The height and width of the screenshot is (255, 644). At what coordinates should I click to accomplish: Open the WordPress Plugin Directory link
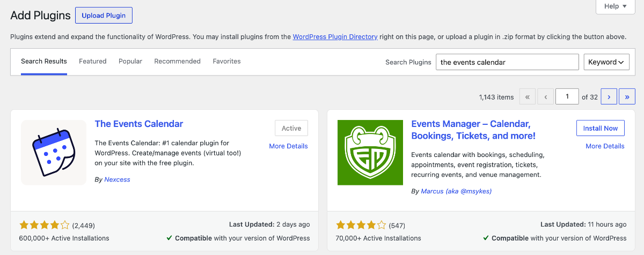335,37
